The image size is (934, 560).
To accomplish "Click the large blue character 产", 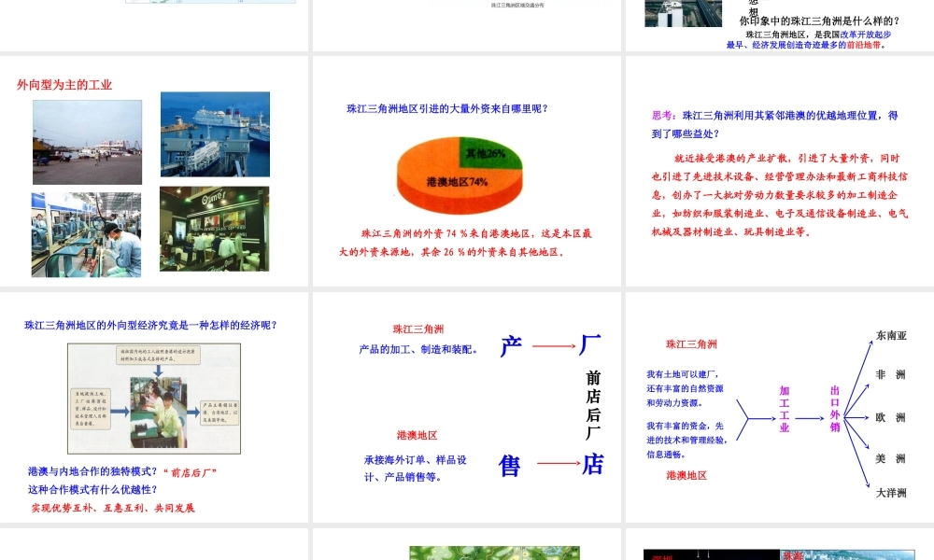I will click(511, 345).
